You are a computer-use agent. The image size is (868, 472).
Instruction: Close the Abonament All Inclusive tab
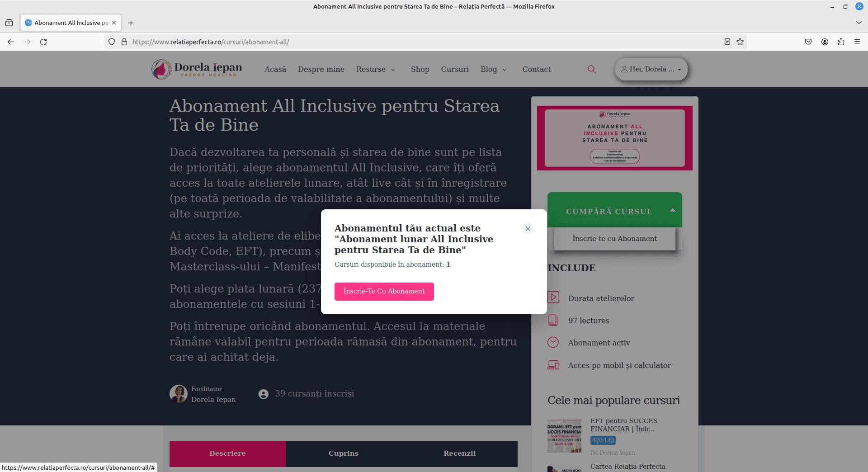point(114,23)
